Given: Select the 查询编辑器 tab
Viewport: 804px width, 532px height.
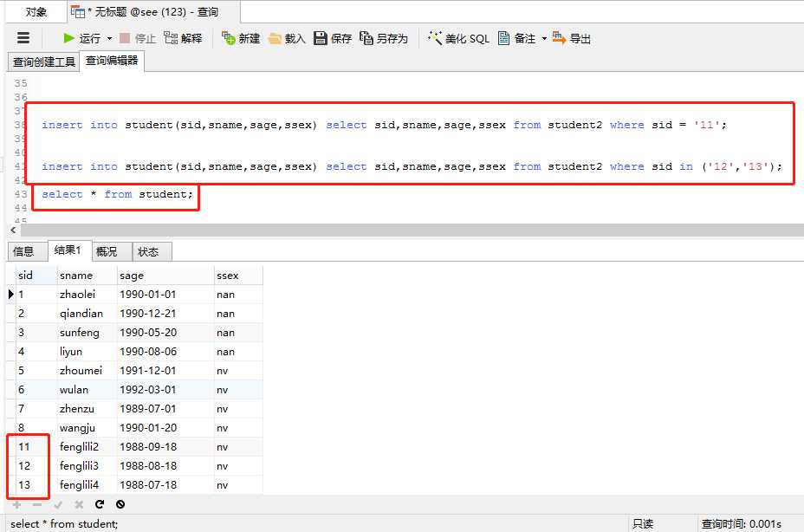Looking at the screenshot, I should pos(112,61).
